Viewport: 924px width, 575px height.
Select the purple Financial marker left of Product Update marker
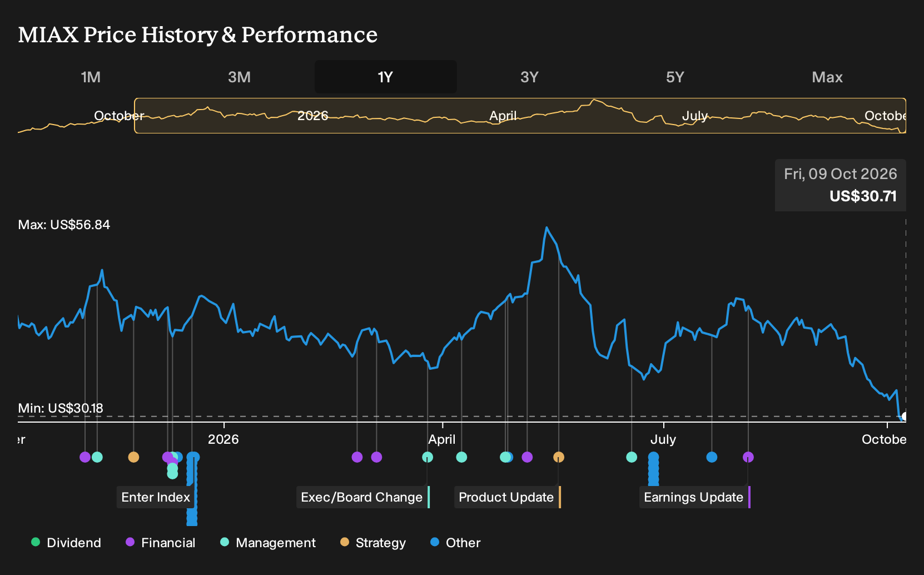coord(527,457)
